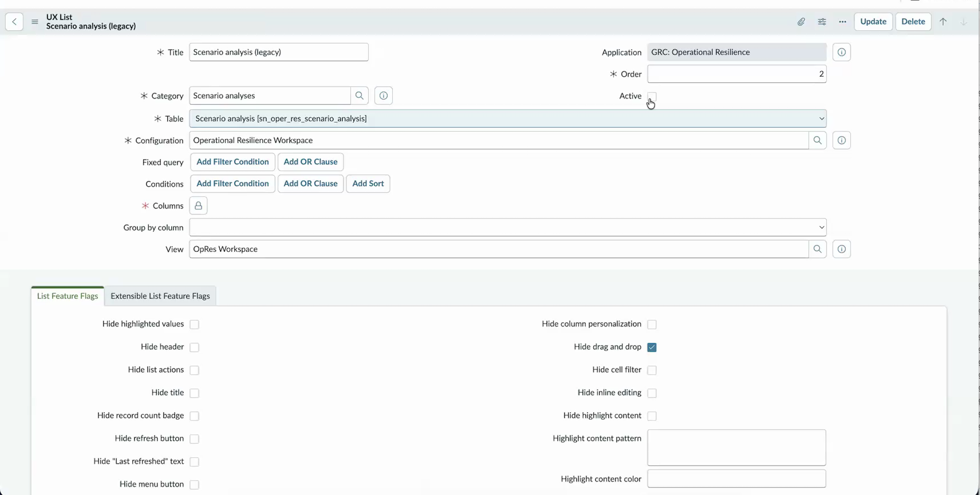
Task: Go to next record with down arrow
Action: (964, 22)
